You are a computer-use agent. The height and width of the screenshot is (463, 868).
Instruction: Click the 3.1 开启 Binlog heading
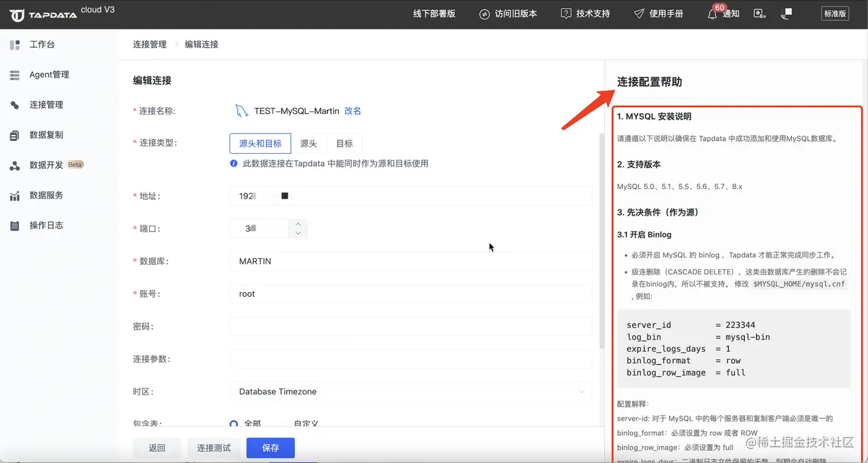pos(644,235)
